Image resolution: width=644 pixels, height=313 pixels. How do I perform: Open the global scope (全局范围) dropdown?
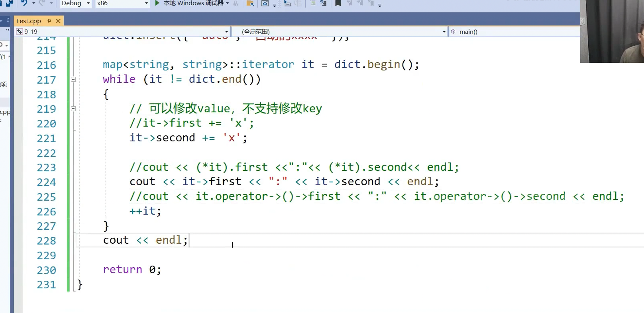[x=340, y=31]
